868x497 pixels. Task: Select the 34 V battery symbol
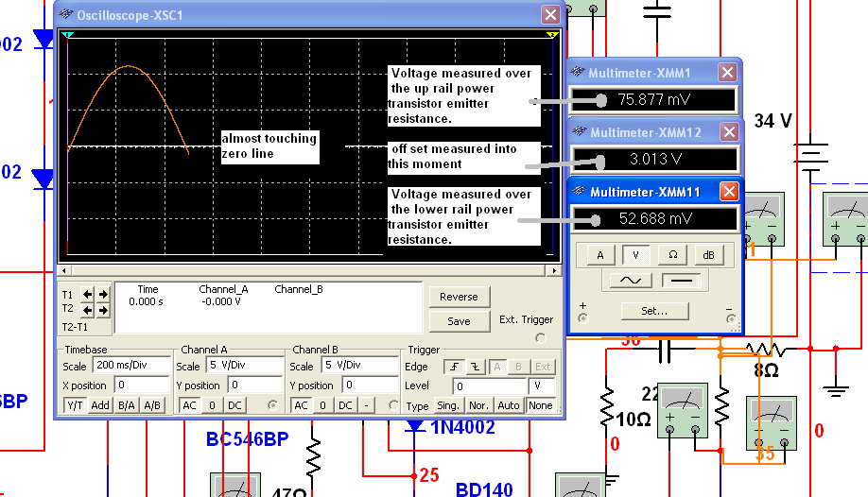(810, 157)
